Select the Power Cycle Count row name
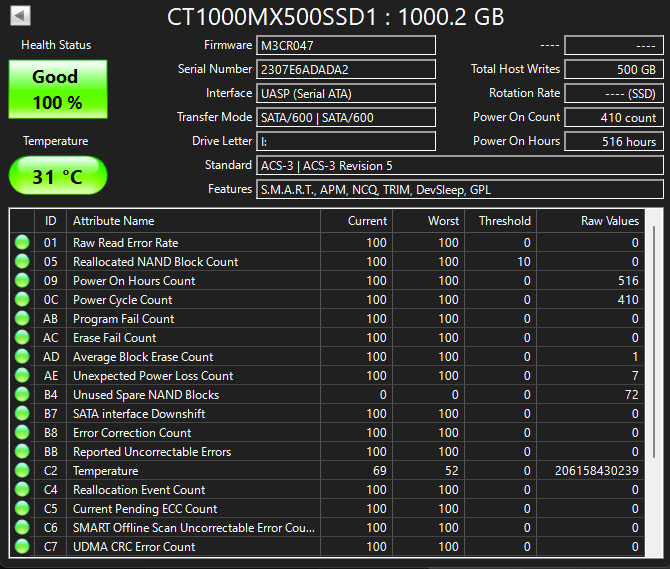The width and height of the screenshot is (670, 569). click(123, 300)
